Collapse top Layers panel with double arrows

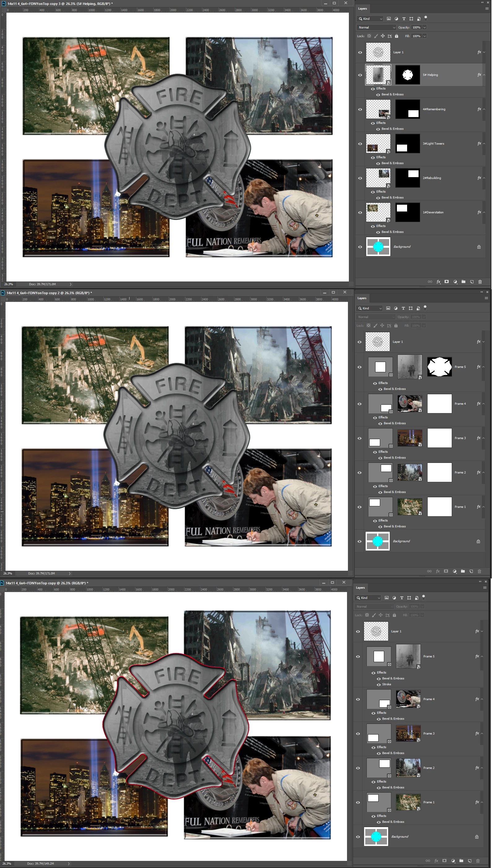[482, 2]
